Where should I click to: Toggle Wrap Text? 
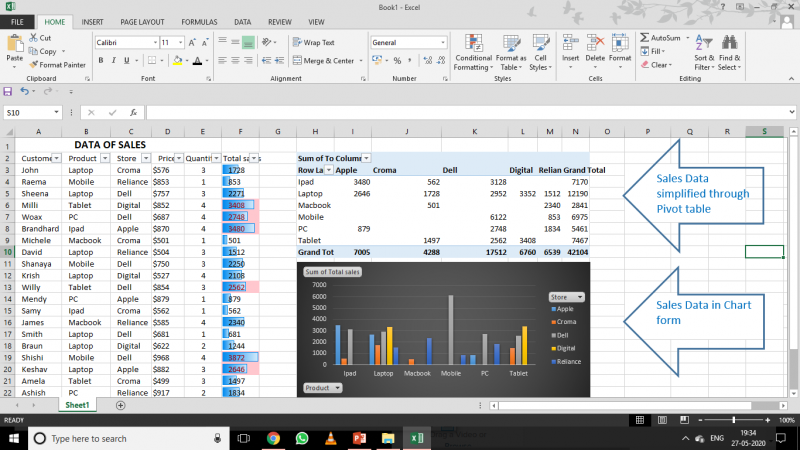pyautogui.click(x=313, y=42)
